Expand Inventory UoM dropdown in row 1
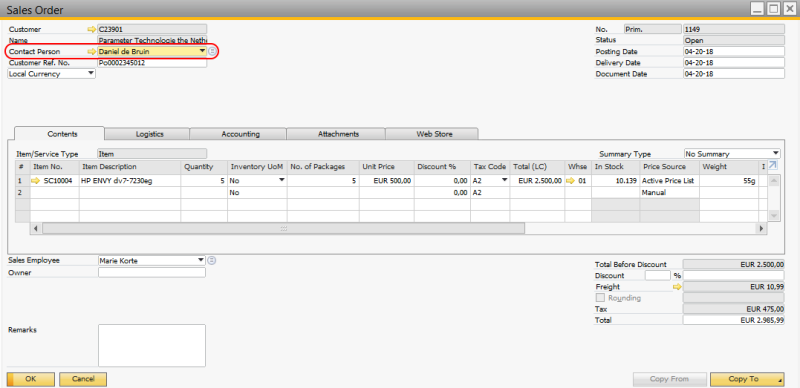 281,180
